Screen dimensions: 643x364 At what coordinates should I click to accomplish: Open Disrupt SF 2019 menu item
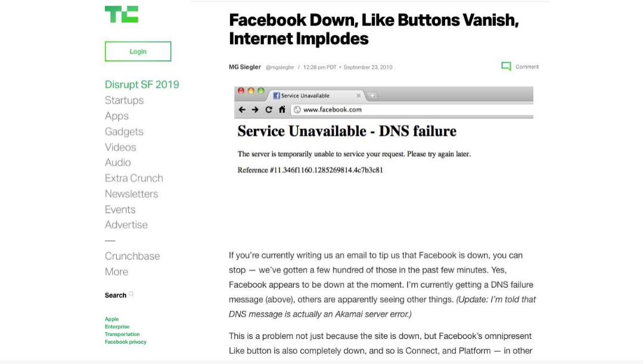point(142,85)
